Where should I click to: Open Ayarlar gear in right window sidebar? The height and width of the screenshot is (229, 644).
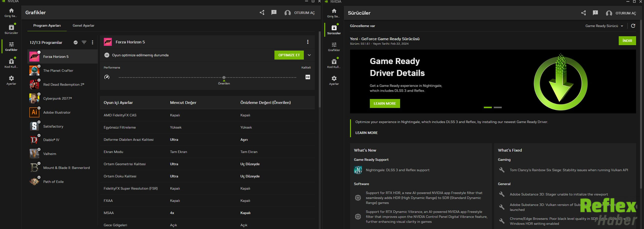pyautogui.click(x=334, y=80)
